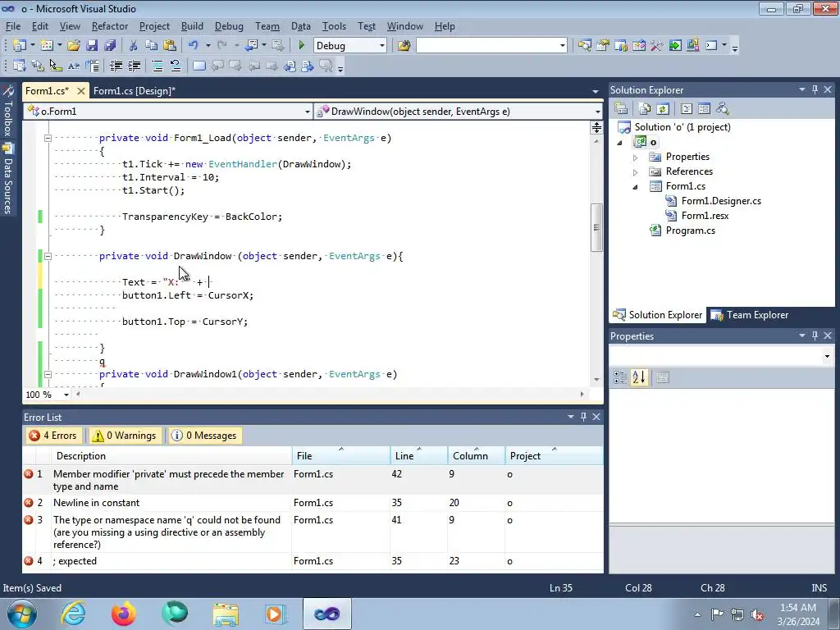Screen dimensions: 840x630
Task: Click the Navigate Backward toolbar icon
Action: tap(251, 46)
